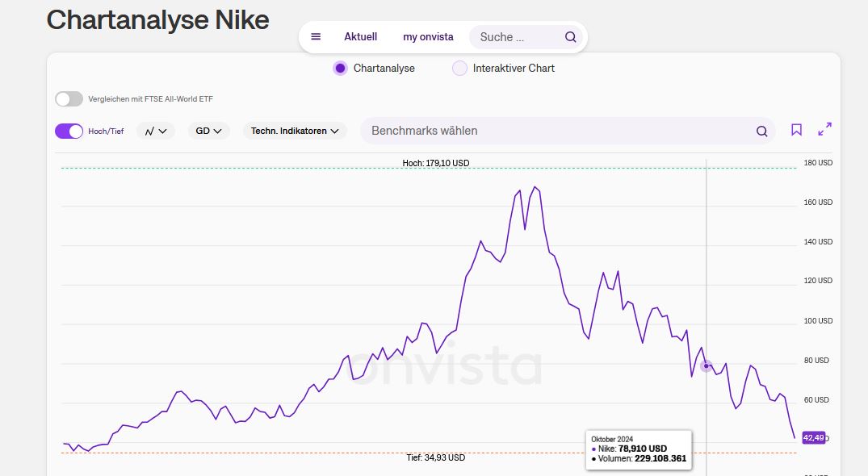The height and width of the screenshot is (476, 868).
Task: Expand chart to fullscreen with the arrows icon
Action: (x=824, y=128)
